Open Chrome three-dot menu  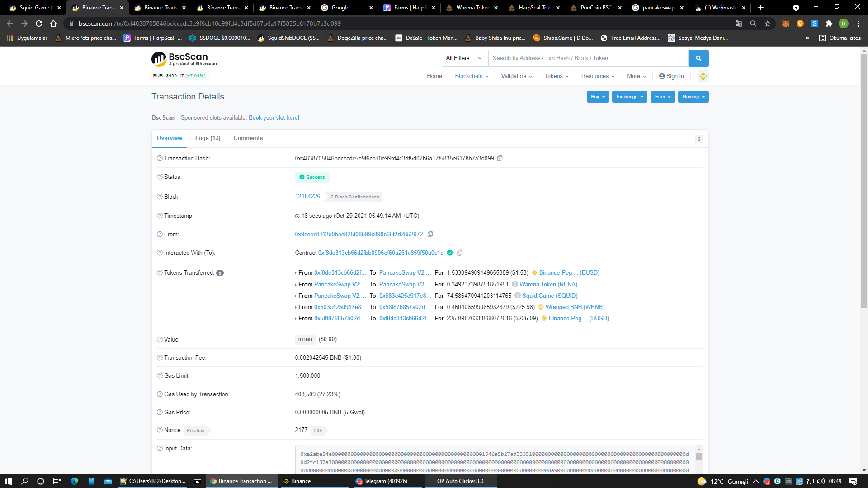click(x=858, y=23)
